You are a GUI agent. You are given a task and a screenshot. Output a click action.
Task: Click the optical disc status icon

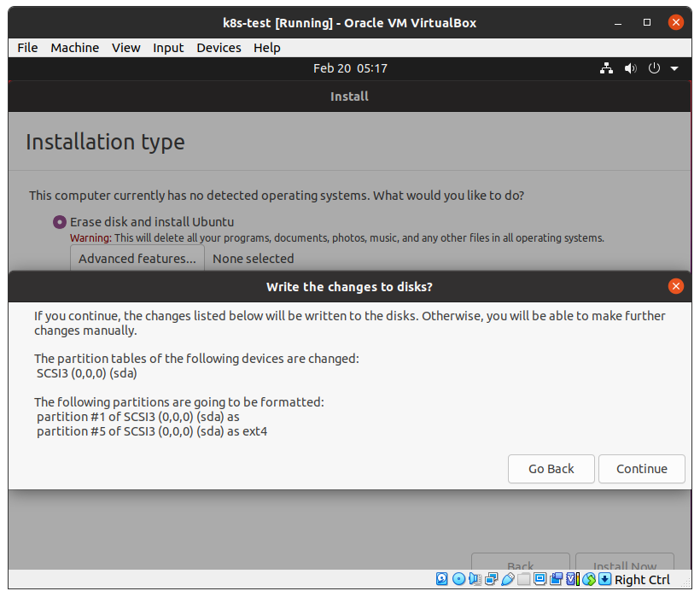pos(459,579)
